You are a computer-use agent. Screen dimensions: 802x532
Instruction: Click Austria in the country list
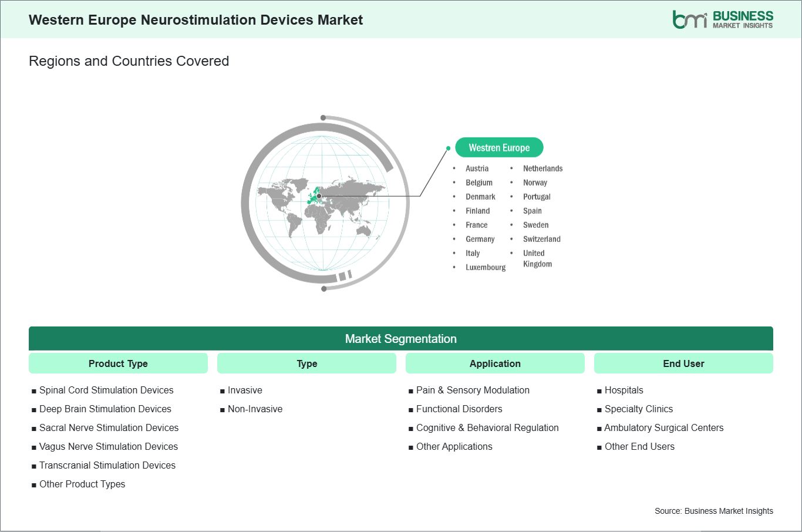[x=477, y=169]
